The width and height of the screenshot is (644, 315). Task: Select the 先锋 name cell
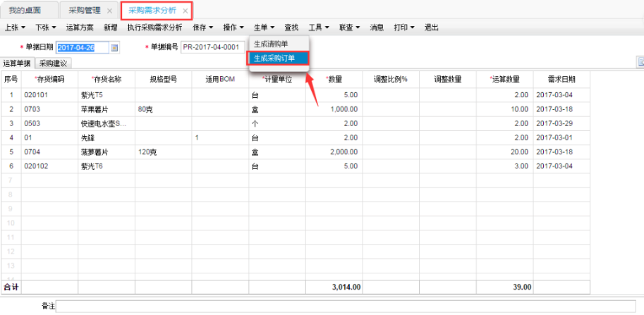[x=107, y=138]
